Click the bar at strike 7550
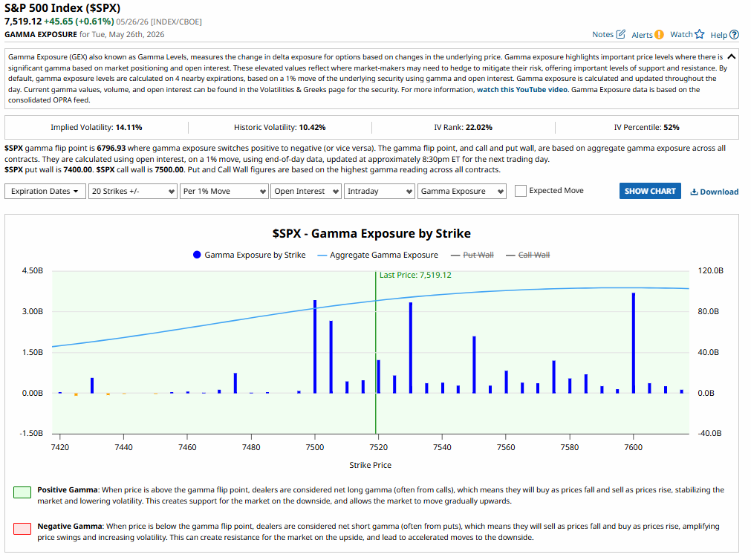This screenshot has width=751, height=560. 474,365
